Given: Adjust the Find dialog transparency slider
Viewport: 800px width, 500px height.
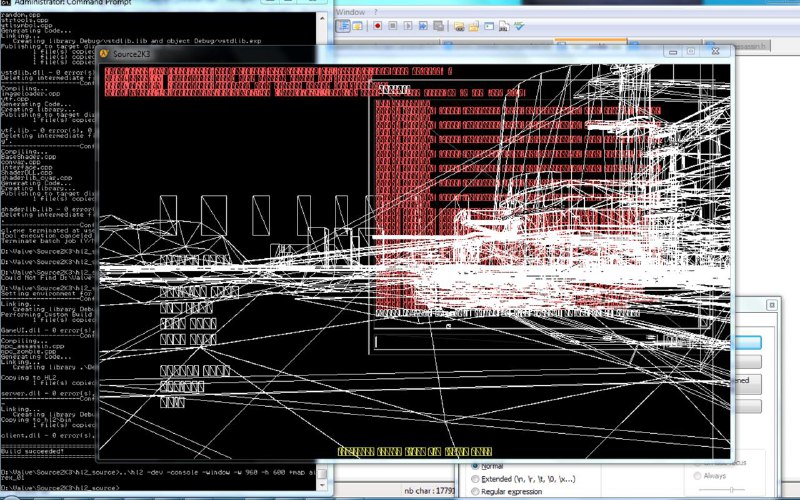Looking at the screenshot, I should tap(731, 489).
